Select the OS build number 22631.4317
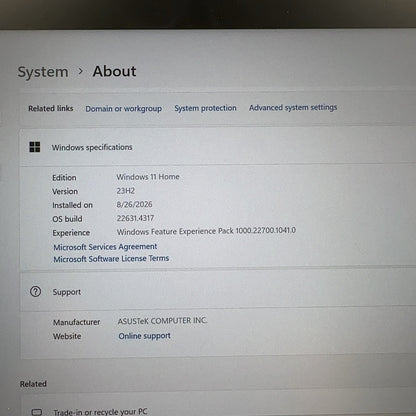Screen dimensions: 416x416 [135, 218]
